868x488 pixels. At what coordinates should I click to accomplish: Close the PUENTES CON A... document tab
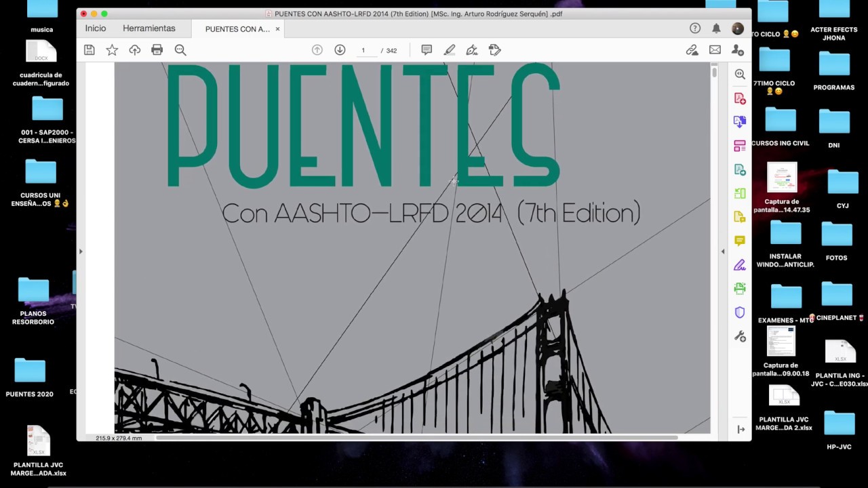coord(277,29)
